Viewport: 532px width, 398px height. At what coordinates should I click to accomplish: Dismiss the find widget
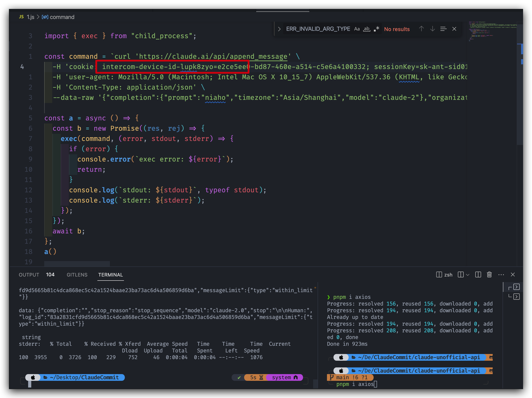click(x=454, y=29)
